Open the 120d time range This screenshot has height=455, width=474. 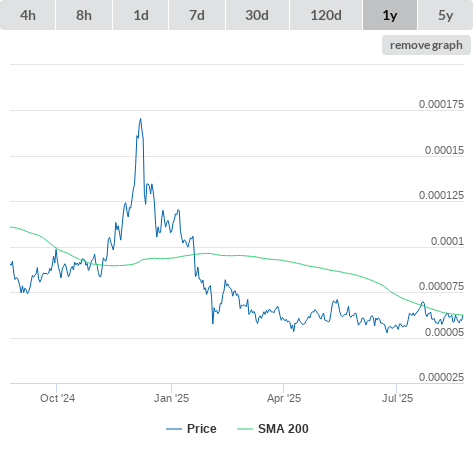click(x=326, y=15)
